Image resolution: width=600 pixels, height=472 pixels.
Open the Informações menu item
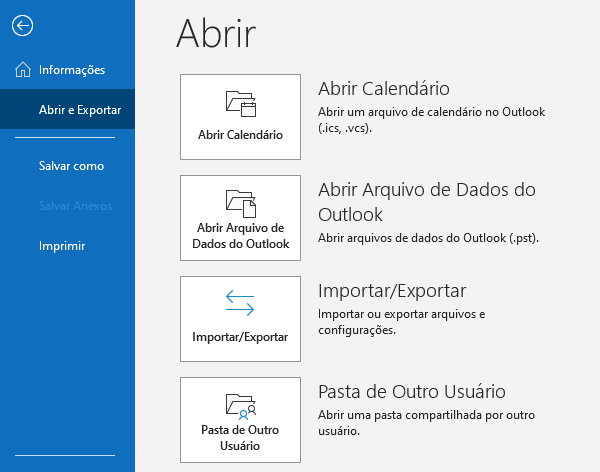click(x=67, y=70)
